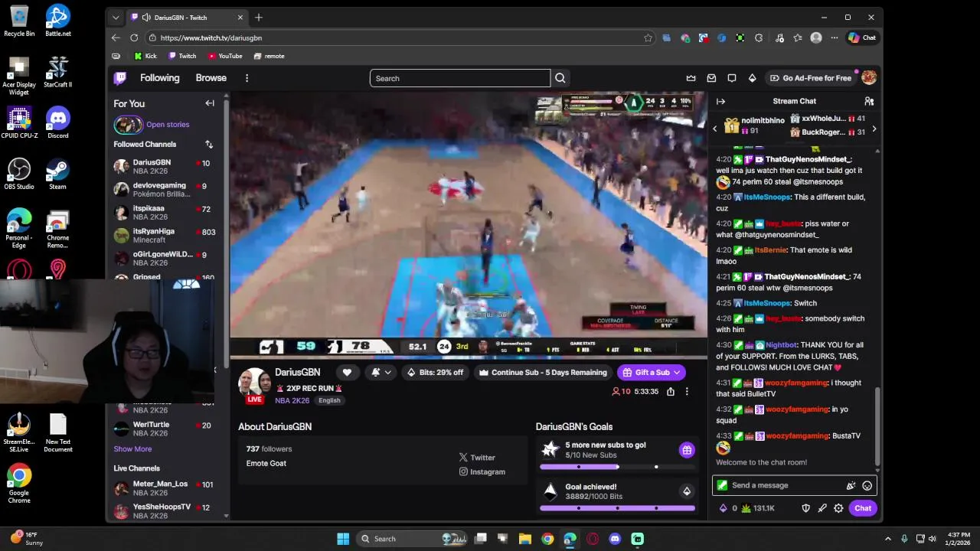Viewport: 980px width, 551px height.
Task: Open File Explorer from taskbar
Action: 525,539
